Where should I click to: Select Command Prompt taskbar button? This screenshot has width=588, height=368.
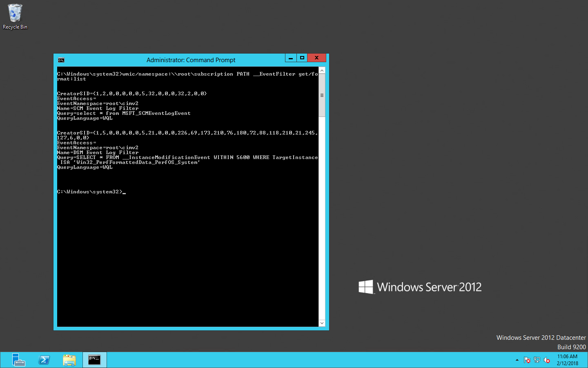click(94, 360)
